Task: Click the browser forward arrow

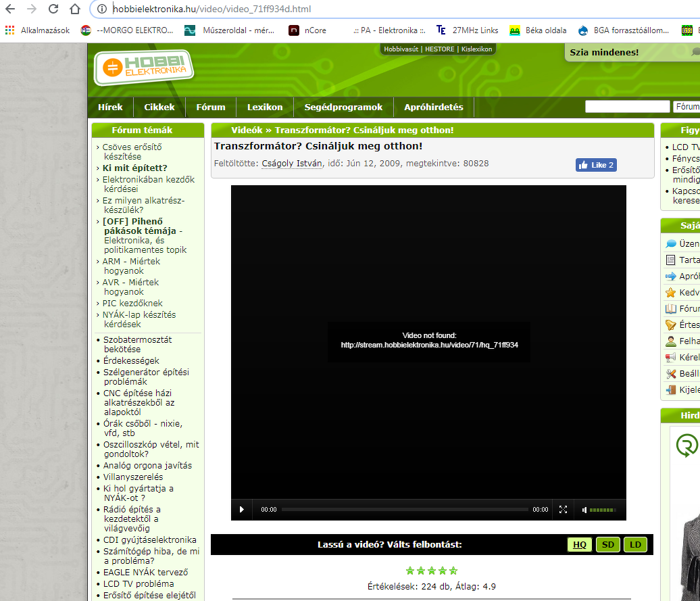Action: point(31,9)
